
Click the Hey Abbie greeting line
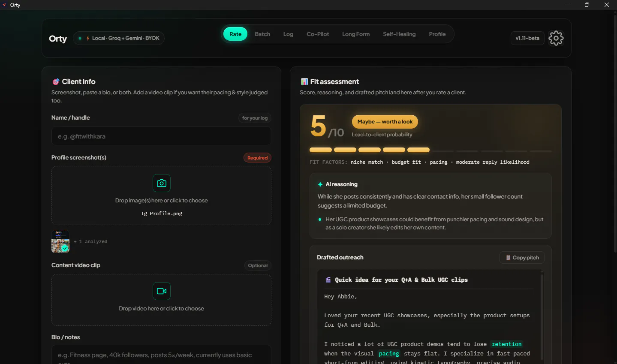click(x=340, y=297)
